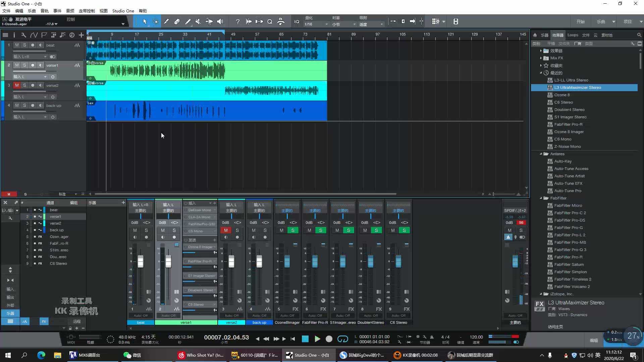Image resolution: width=644 pixels, height=362 pixels.
Task: Toggle the Loop button in transport
Action: pos(342,339)
